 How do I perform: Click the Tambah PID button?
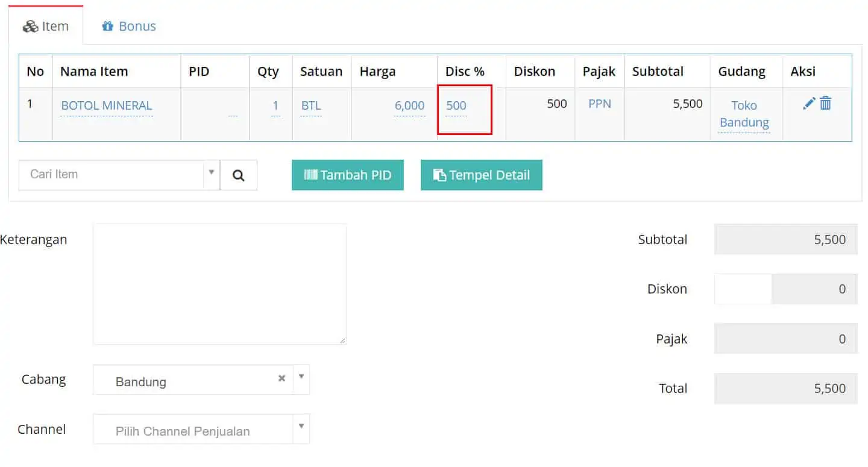coord(348,175)
